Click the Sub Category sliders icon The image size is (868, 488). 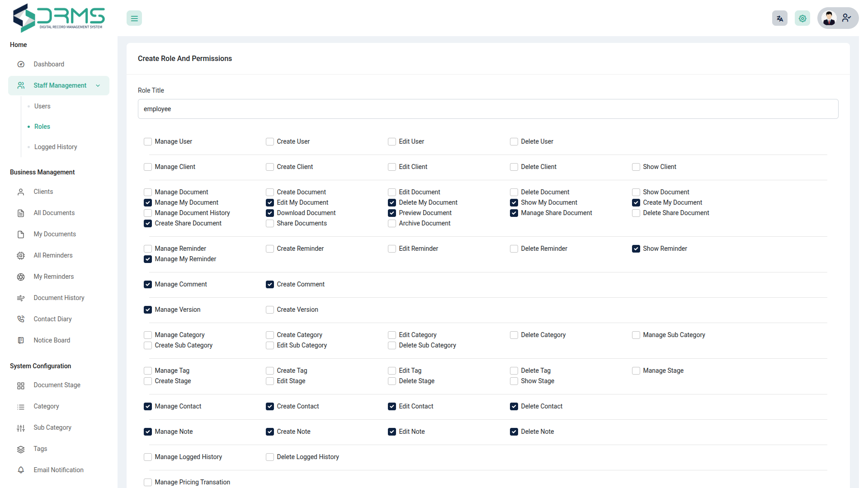tap(21, 428)
